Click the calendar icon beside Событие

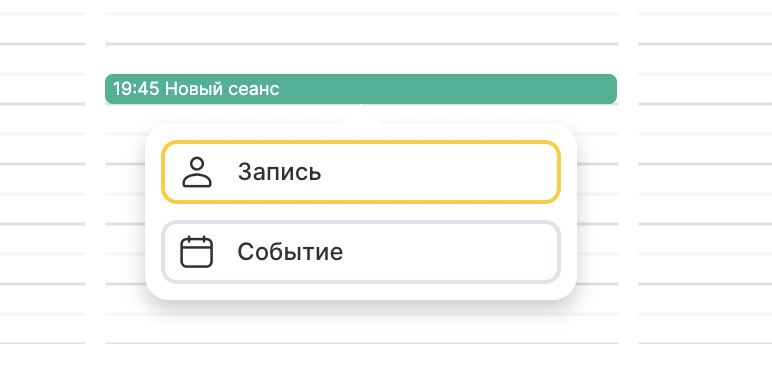[x=196, y=252]
